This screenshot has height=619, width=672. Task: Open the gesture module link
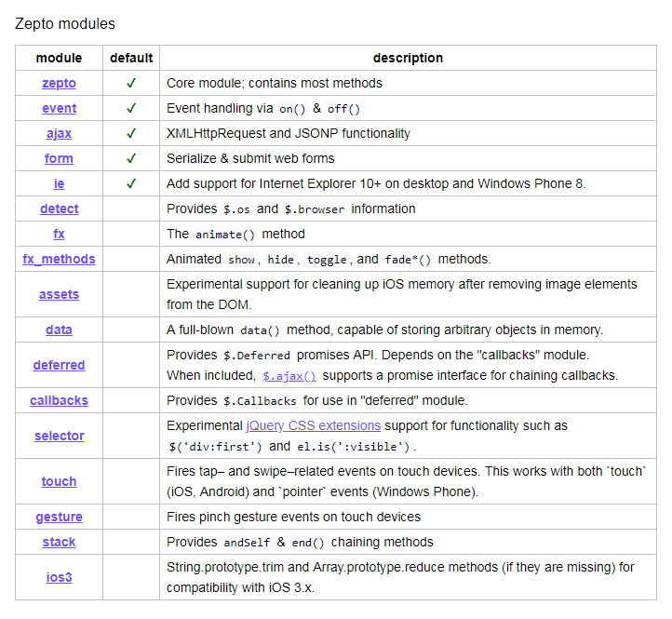point(59,517)
